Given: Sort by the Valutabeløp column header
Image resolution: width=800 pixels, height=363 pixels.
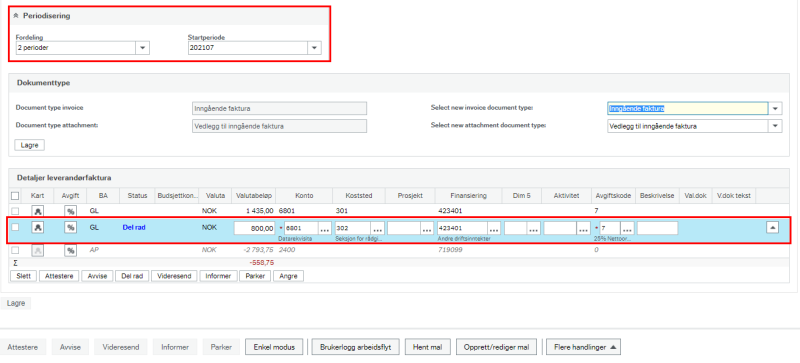Looking at the screenshot, I should pyautogui.click(x=254, y=196).
